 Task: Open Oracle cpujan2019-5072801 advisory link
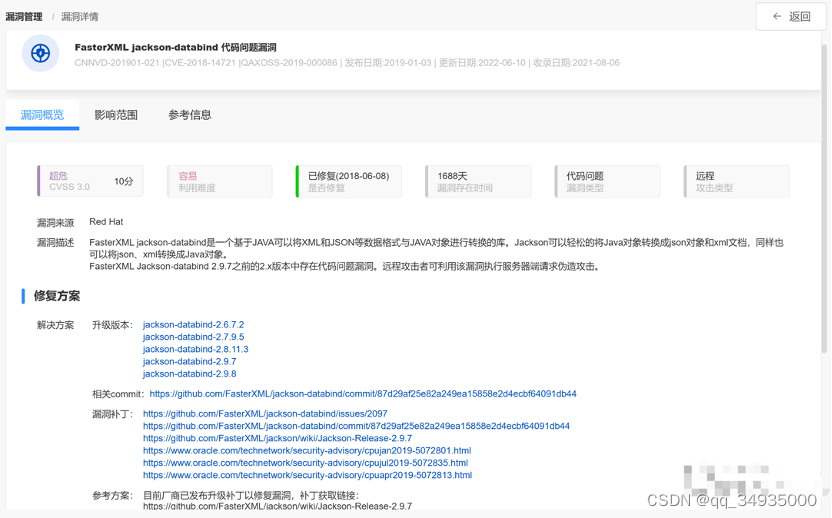(x=307, y=450)
